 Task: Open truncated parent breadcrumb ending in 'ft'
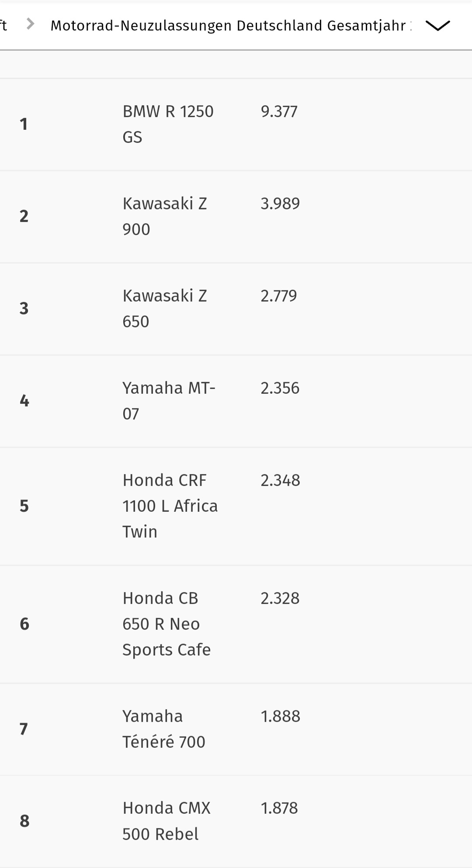click(3, 25)
